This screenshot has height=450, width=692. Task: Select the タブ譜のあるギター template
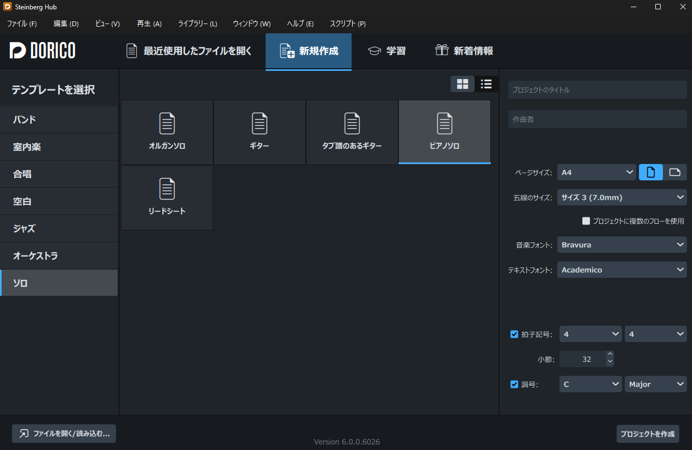tap(352, 132)
